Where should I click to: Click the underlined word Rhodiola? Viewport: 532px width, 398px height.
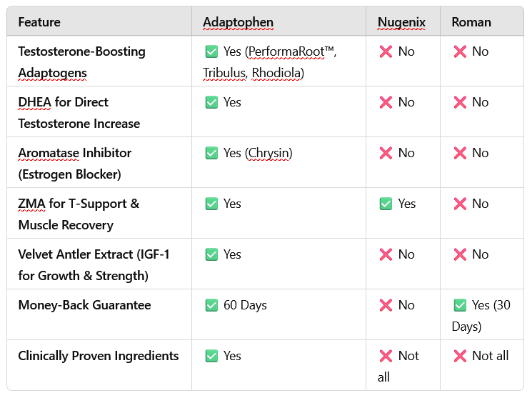[x=276, y=73]
